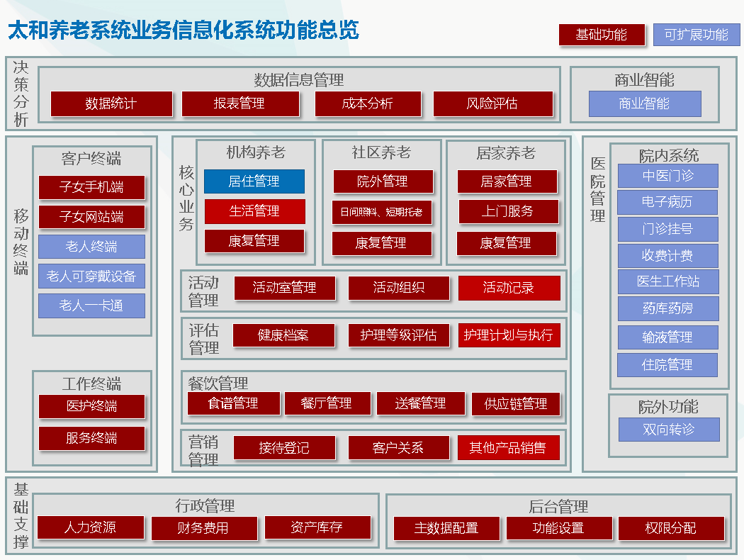Screen dimensions: 744x560
Task: Click the 可扩展功能 legend swatch
Action: click(696, 35)
